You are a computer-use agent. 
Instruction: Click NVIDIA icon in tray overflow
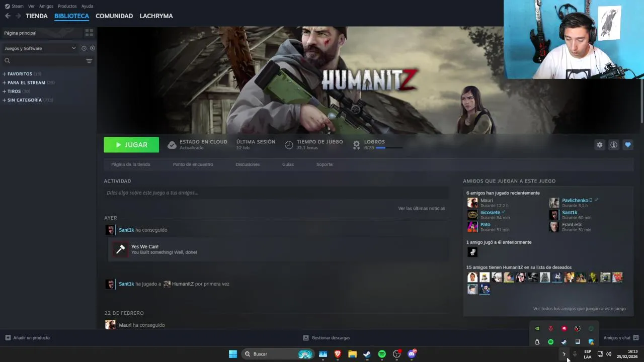tap(537, 328)
